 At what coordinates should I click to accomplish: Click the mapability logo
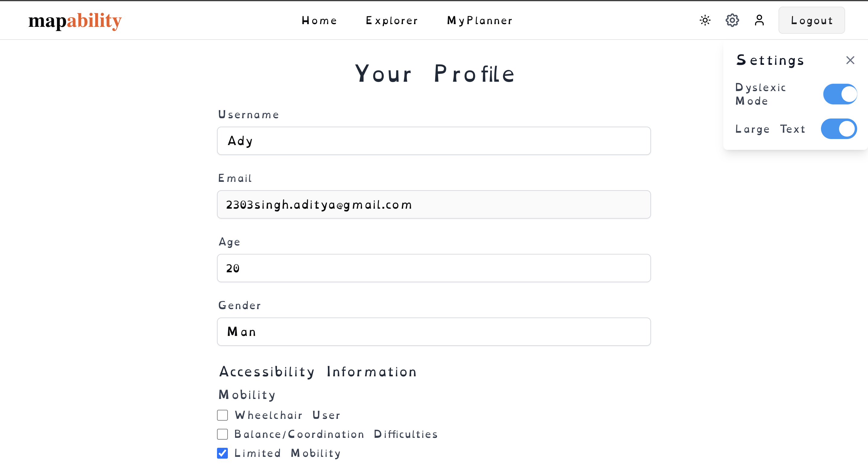[x=75, y=21]
